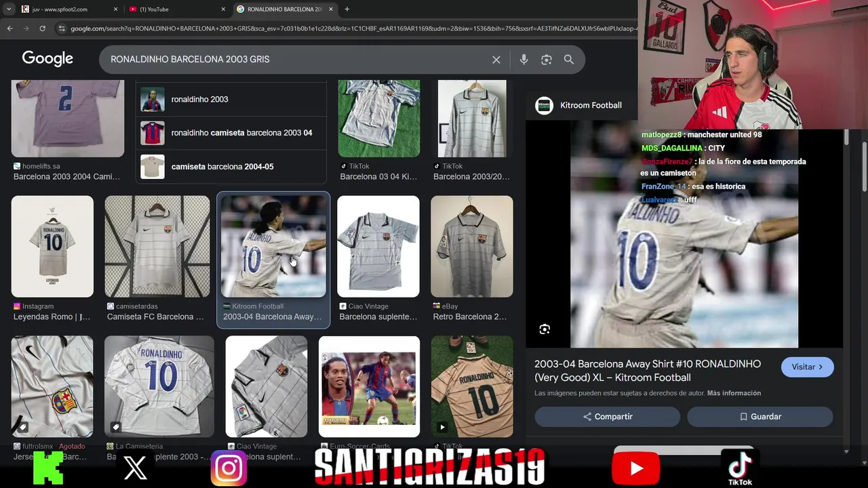
Task: Open eBay Retro Barcelona jersey thumbnail
Action: coord(472,247)
